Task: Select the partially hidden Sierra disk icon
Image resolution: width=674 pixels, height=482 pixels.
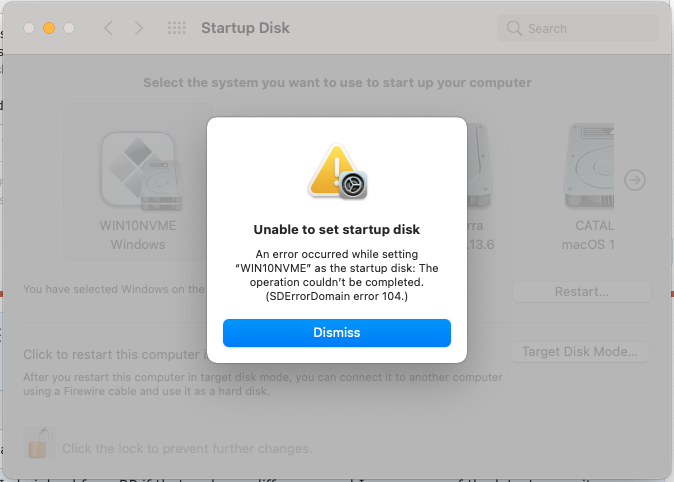Action: point(479,166)
